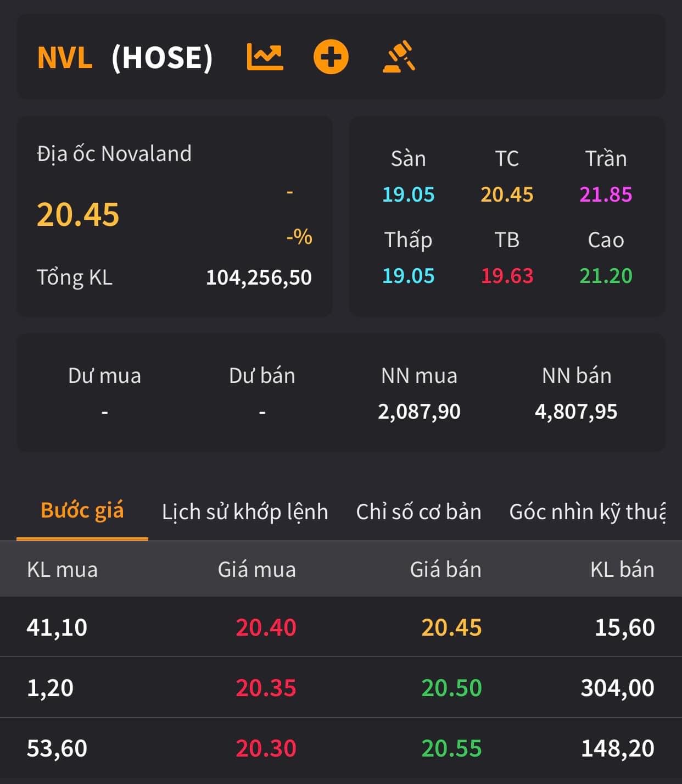This screenshot has width=682, height=784.
Task: Tap total volume 104,256,50
Action: pos(259,277)
